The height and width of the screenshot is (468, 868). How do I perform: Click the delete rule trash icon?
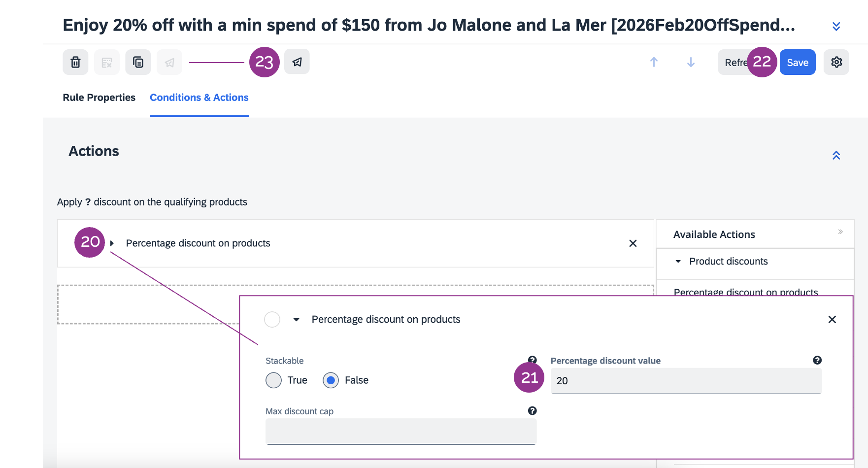tap(75, 62)
